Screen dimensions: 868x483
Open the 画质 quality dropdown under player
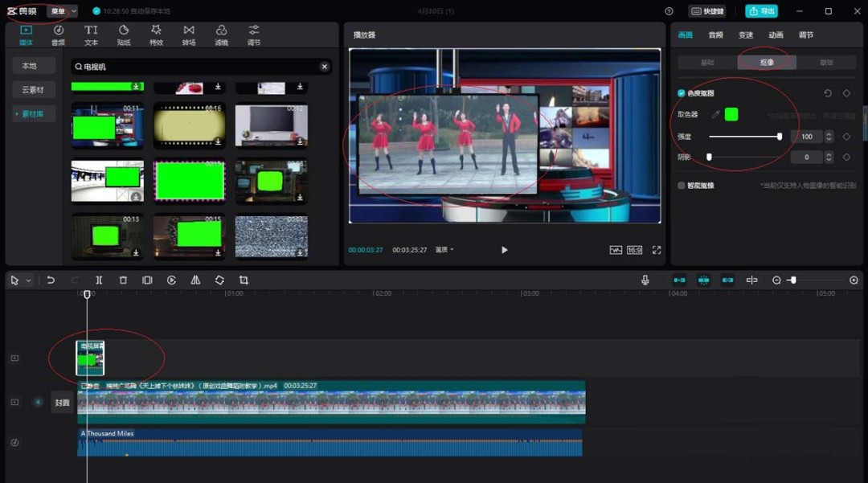pyautogui.click(x=444, y=250)
